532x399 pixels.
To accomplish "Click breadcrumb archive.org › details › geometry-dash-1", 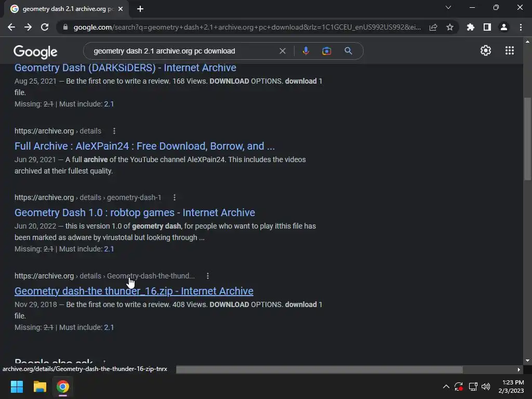I will (88, 197).
